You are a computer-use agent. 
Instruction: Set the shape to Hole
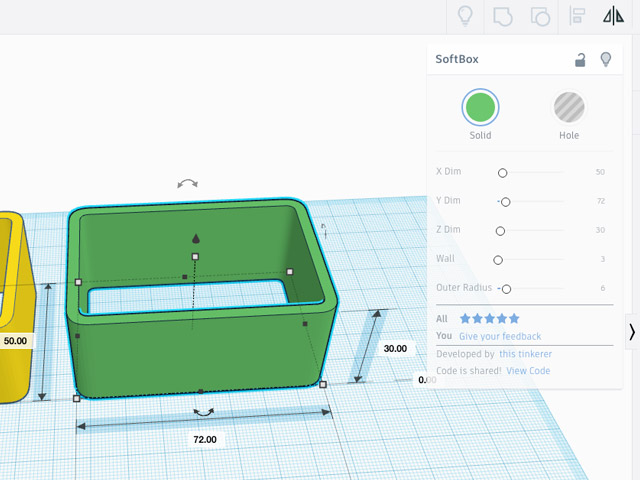coord(569,107)
